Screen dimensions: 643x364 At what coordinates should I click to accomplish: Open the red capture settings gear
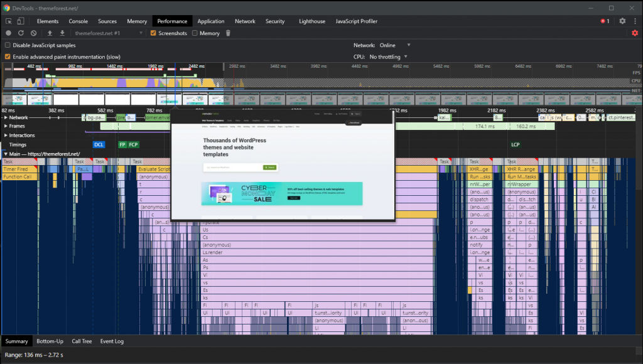pyautogui.click(x=635, y=33)
